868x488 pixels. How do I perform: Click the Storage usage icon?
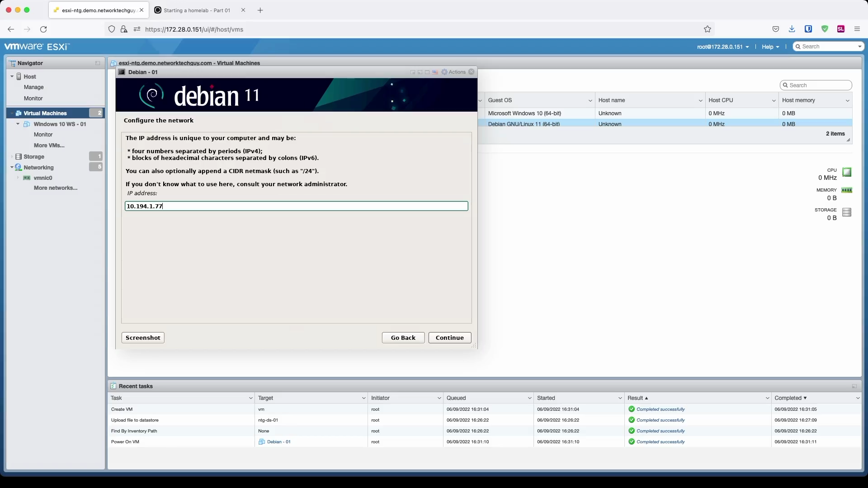point(847,212)
